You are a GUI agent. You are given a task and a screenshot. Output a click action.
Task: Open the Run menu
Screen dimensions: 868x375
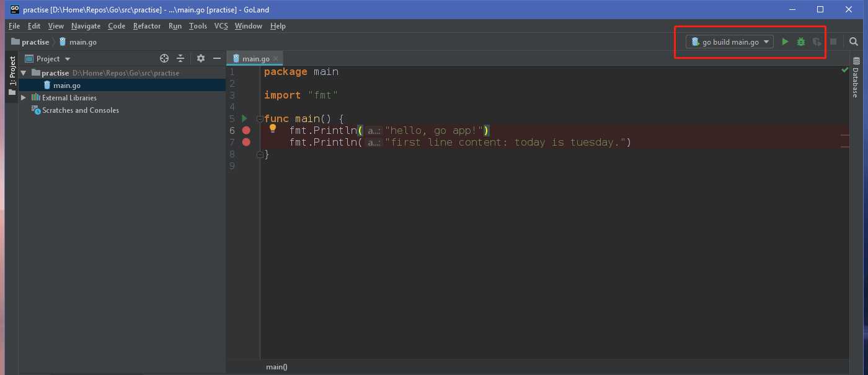pos(175,26)
